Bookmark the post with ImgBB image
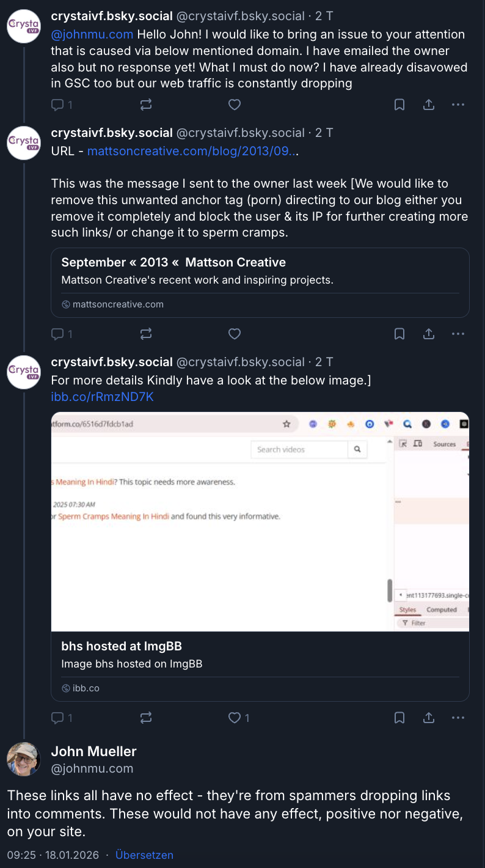 pyautogui.click(x=399, y=718)
